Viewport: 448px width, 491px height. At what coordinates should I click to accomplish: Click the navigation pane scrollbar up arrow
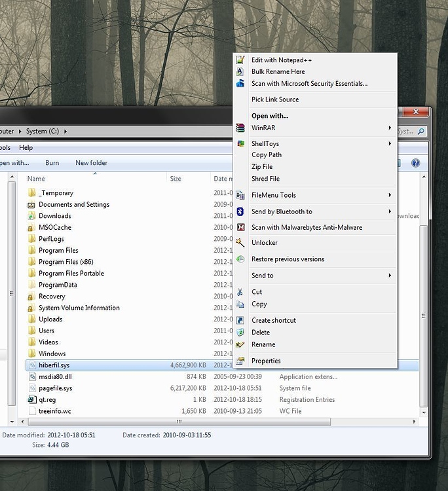[x=12, y=177]
